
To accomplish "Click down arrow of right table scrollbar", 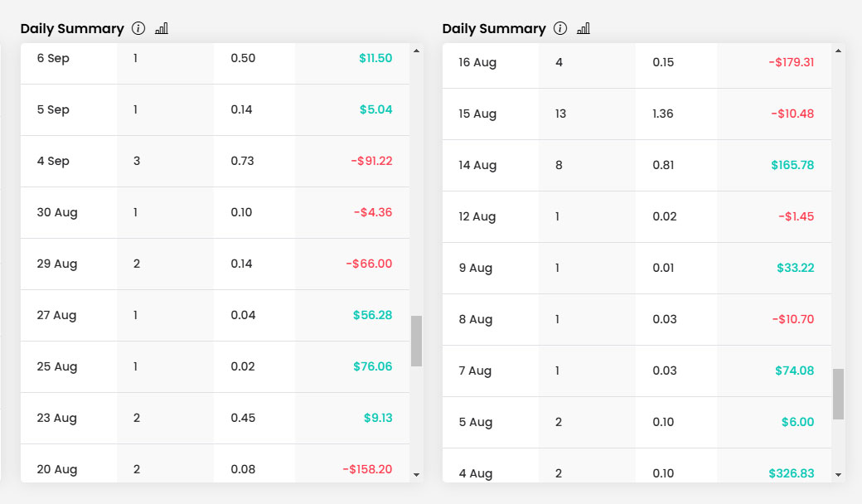I will [x=838, y=475].
